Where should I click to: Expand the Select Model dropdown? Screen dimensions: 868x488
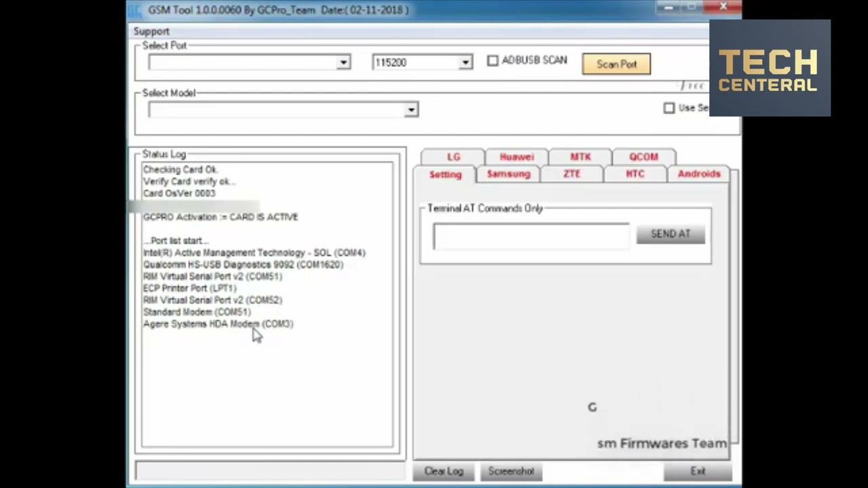411,110
